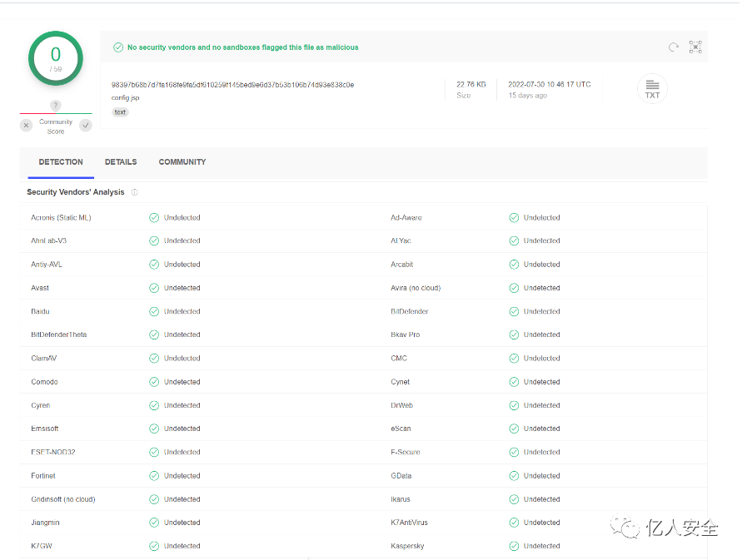Screen dimensions: 742x560
Task: Click the 22.76 KB size value
Action: tap(471, 84)
